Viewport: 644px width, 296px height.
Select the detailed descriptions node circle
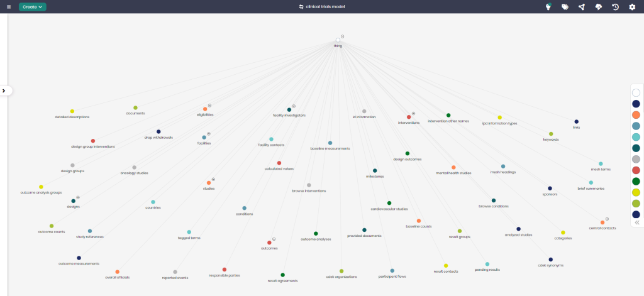(72, 111)
